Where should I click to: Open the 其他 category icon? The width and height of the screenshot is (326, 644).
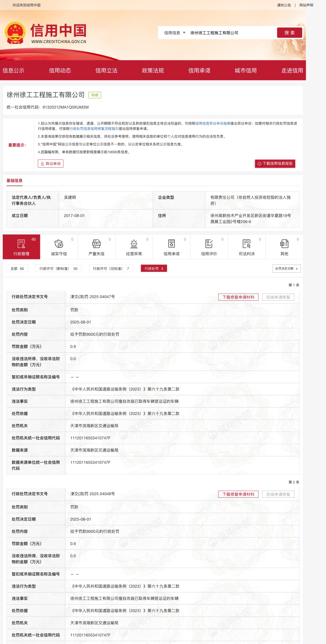(x=284, y=244)
